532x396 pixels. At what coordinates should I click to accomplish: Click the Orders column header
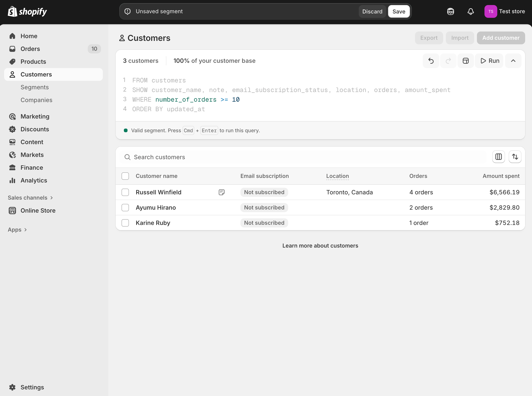pyautogui.click(x=418, y=176)
